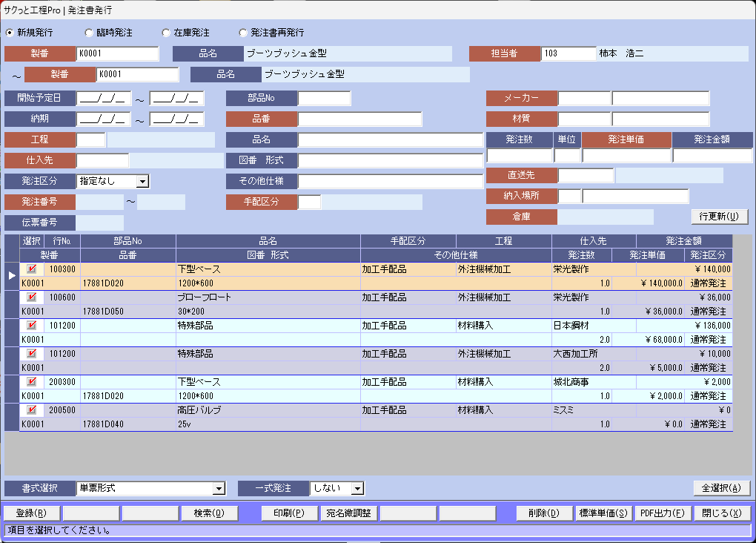756x543 pixels.
Task: Click the 仕入先 supplier input field
Action: pyautogui.click(x=102, y=160)
